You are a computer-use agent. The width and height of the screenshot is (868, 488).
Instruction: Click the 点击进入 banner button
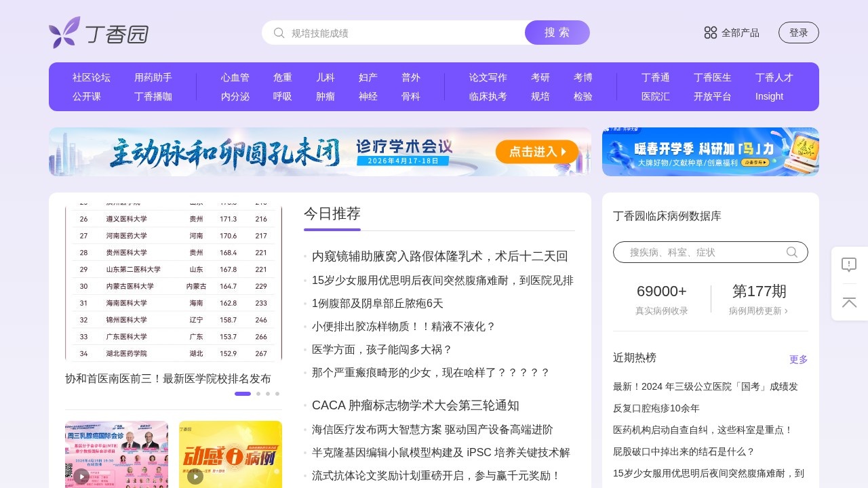(x=537, y=152)
